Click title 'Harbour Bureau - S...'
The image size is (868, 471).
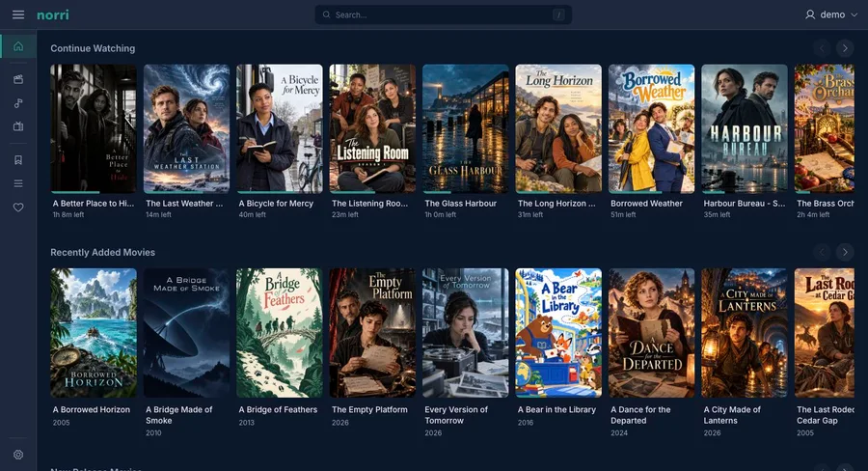tap(745, 204)
